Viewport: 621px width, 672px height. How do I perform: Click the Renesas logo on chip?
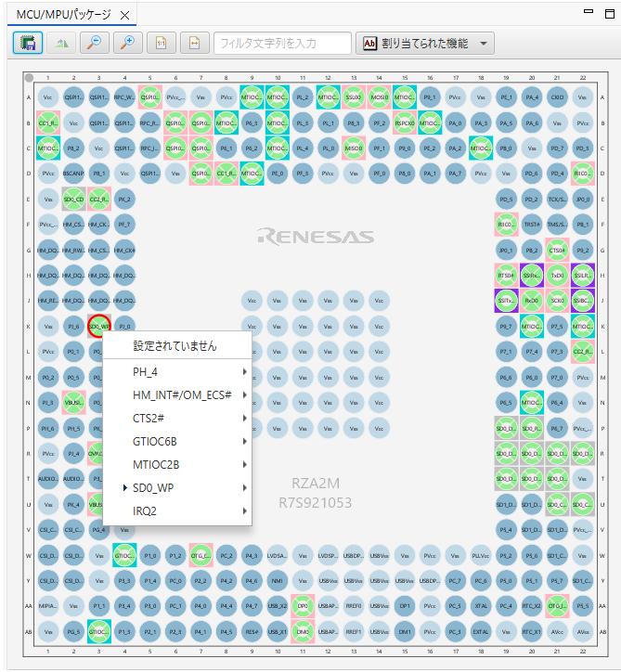click(x=316, y=236)
